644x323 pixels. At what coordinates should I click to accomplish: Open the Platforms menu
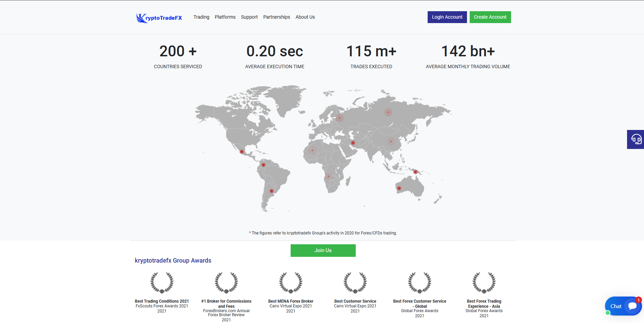coord(225,17)
